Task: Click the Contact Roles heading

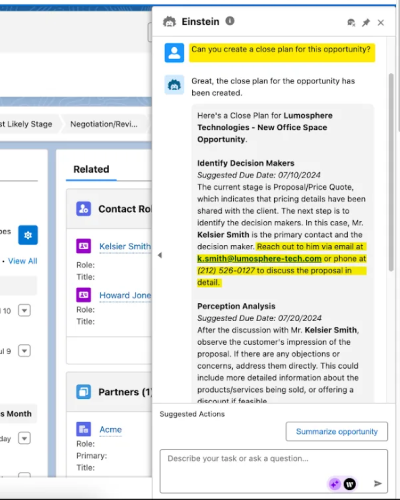Action: pyautogui.click(x=125, y=209)
